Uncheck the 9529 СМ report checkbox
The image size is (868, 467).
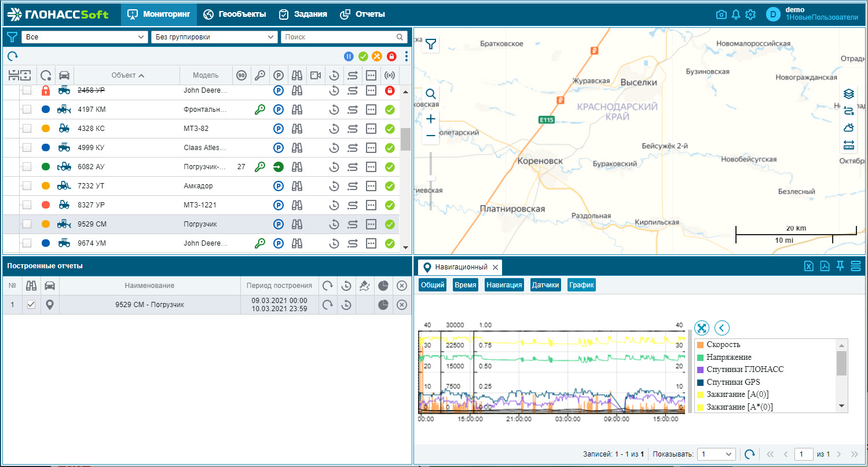tap(31, 305)
